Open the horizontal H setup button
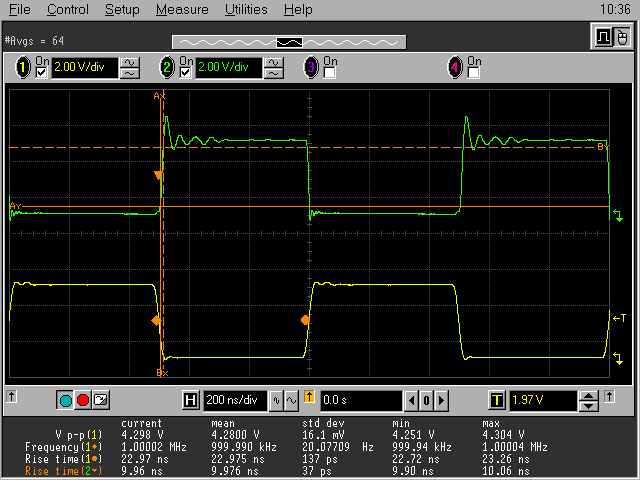 [190, 400]
